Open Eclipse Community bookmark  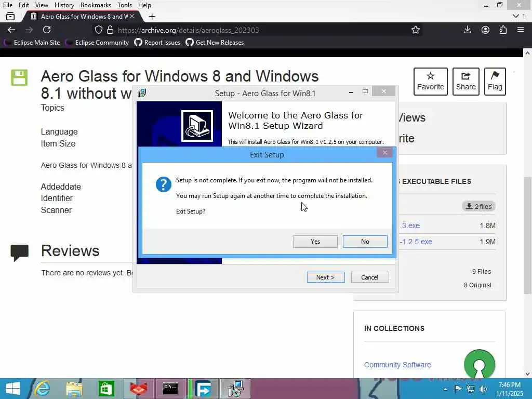click(97, 43)
